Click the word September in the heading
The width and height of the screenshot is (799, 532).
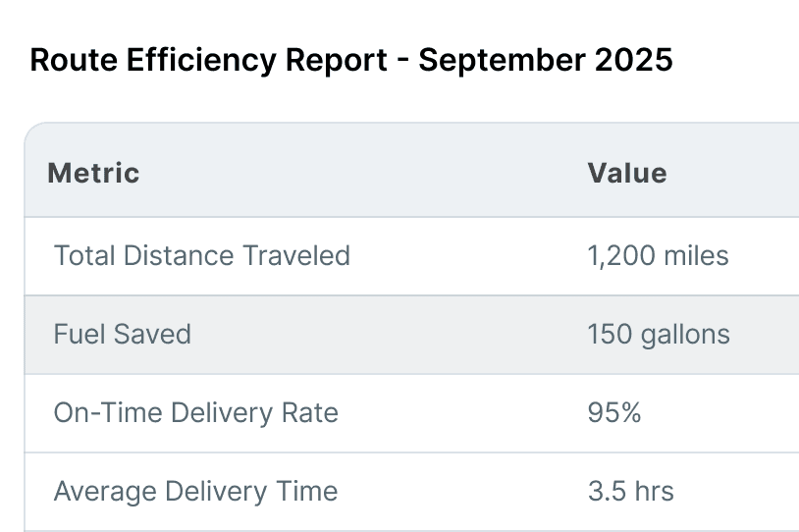pos(502,62)
